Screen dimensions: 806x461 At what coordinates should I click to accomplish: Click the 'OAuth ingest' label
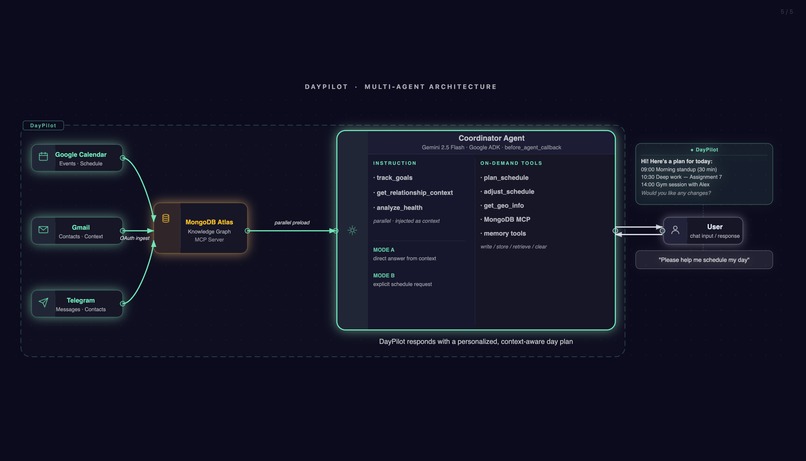[135, 238]
